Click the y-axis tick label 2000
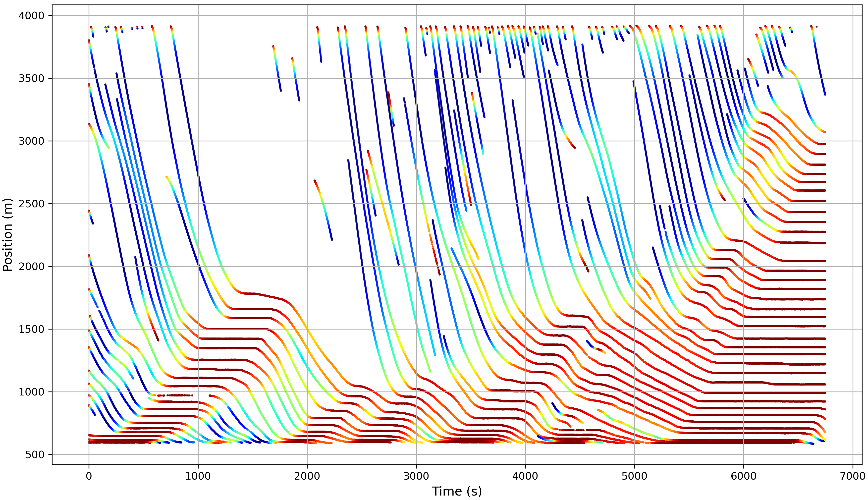This screenshot has width=868, height=500. pos(32,267)
